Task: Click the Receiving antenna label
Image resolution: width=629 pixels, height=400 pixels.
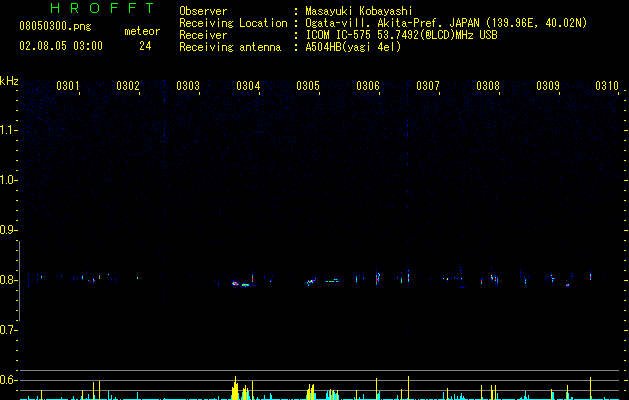Action: (230, 47)
